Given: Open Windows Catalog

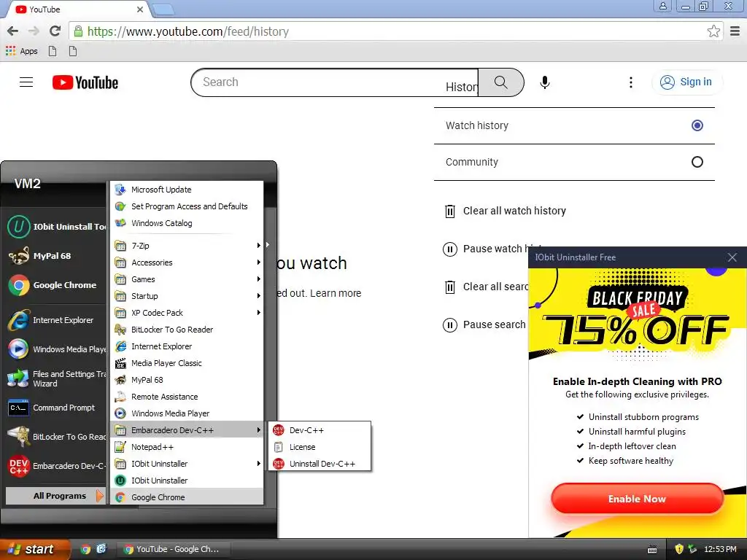Looking at the screenshot, I should coord(187,223).
